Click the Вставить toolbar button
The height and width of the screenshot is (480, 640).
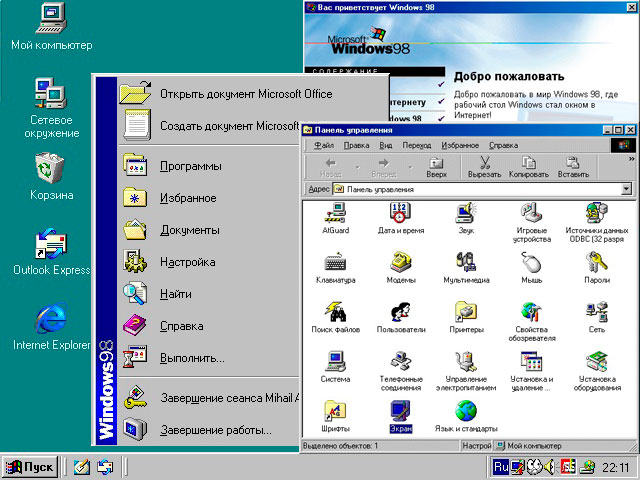(x=573, y=167)
